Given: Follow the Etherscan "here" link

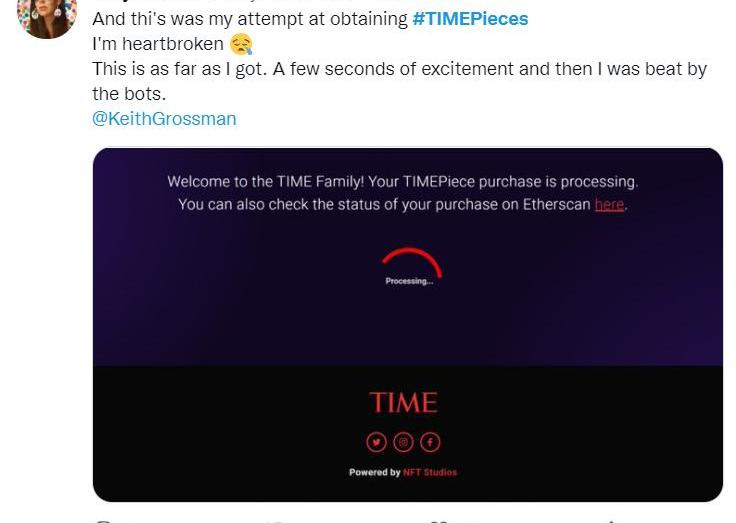Looking at the screenshot, I should 609,204.
